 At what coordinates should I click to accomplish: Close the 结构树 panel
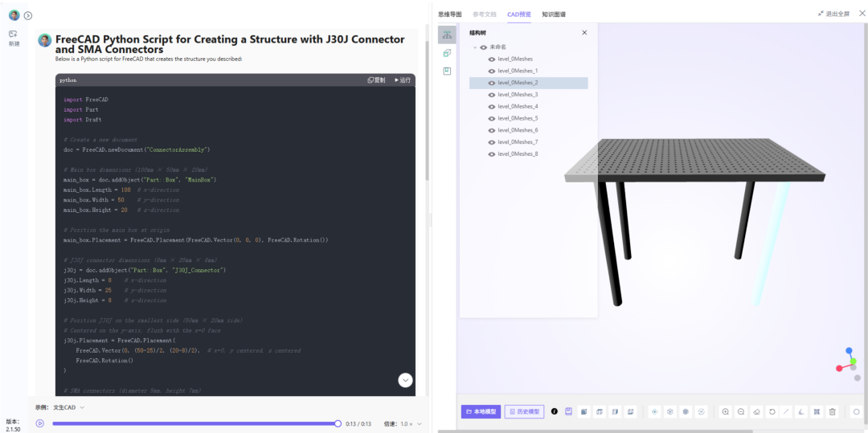584,33
